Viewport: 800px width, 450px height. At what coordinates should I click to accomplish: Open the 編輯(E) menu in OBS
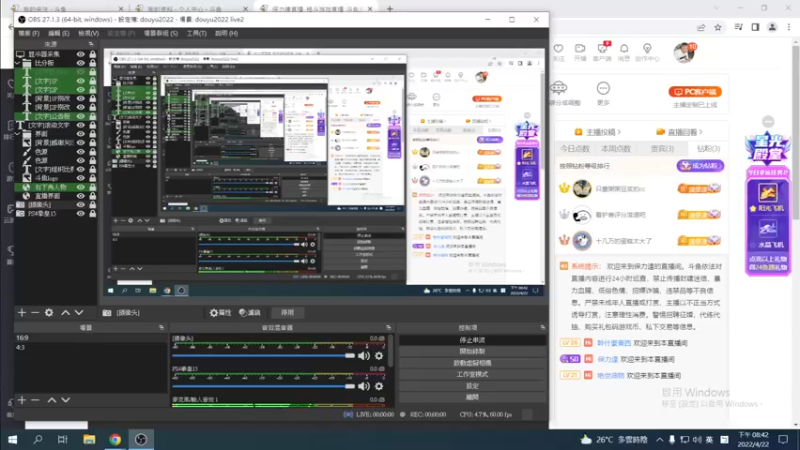click(58, 33)
